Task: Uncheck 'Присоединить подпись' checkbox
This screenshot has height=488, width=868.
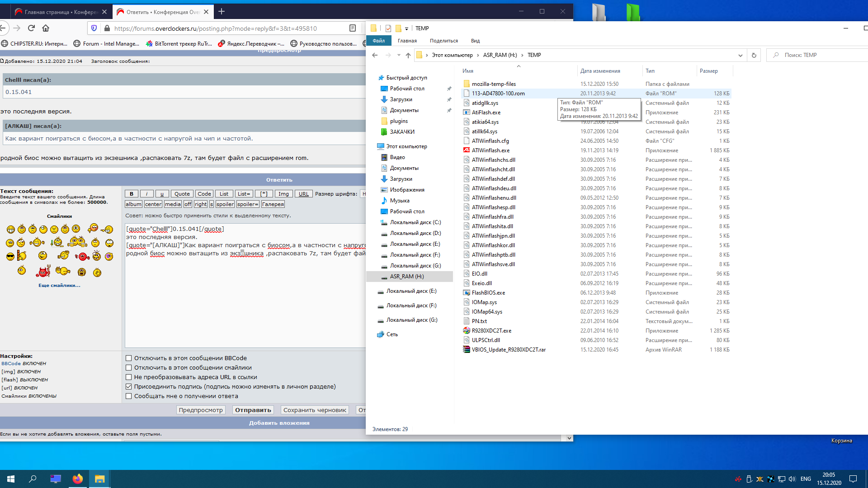Action: tap(129, 387)
